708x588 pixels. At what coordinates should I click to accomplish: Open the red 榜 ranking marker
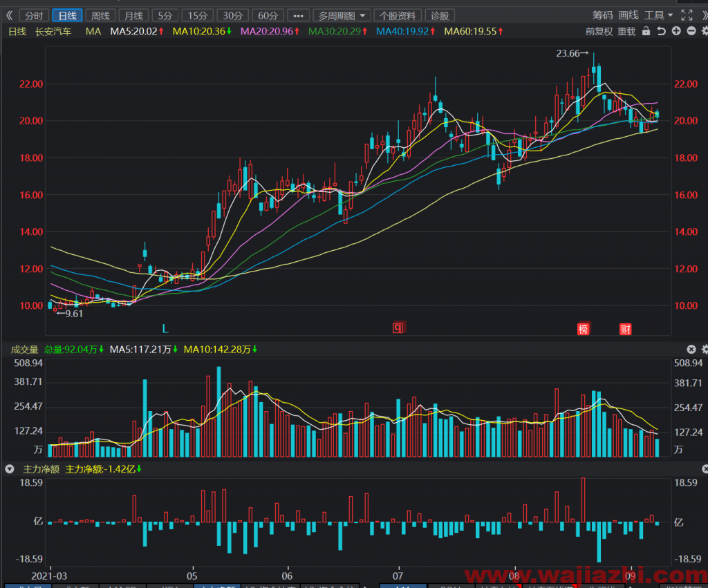(583, 329)
